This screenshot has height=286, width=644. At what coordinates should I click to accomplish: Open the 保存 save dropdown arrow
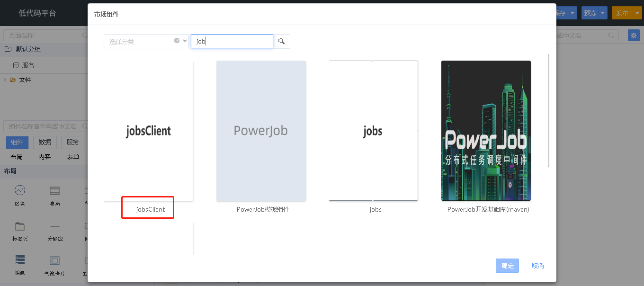point(573,13)
